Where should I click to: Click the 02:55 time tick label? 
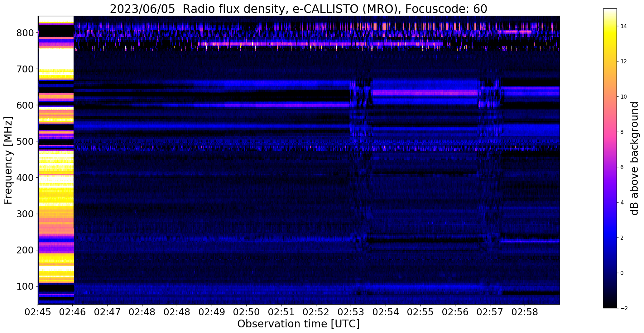point(421,312)
